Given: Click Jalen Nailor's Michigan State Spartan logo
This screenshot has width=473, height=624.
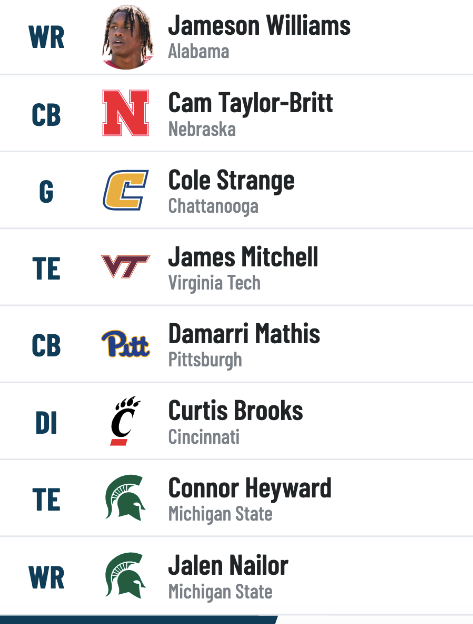Looking at the screenshot, I should click(x=125, y=575).
